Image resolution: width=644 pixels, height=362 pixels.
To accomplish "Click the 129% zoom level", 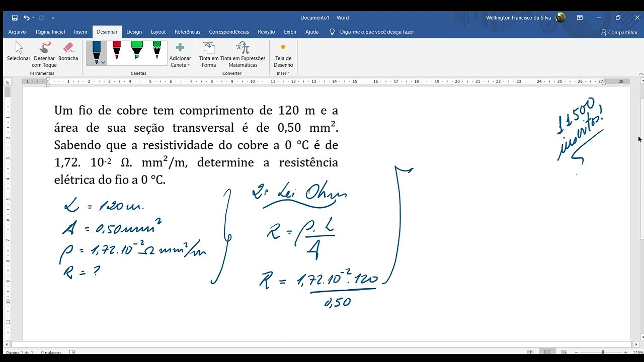I will click(637, 353).
